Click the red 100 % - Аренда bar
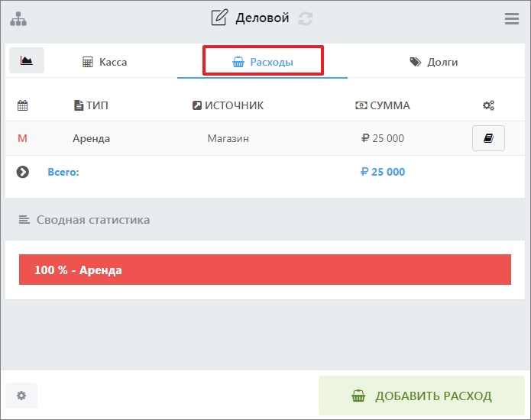This screenshot has width=531, height=420. click(264, 270)
